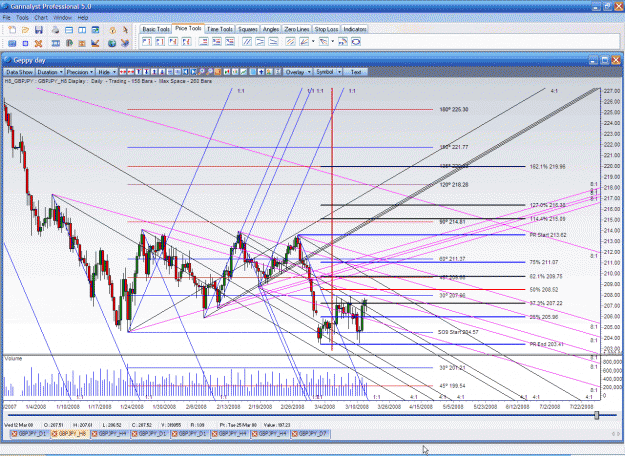Click the '50% 208.52' retracement label
The image size is (625, 456).
544,290
